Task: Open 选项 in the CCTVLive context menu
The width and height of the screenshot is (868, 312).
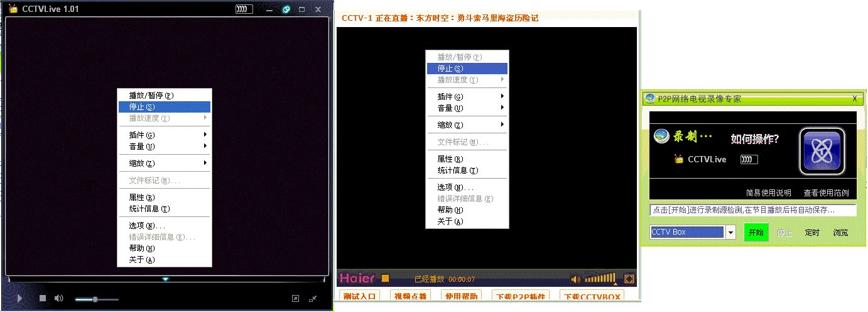Action: [165, 226]
